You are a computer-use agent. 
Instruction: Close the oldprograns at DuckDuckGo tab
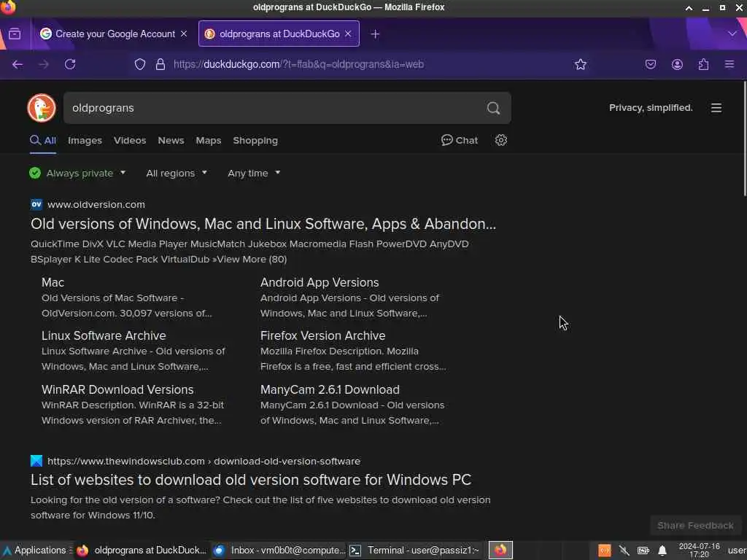pos(348,34)
